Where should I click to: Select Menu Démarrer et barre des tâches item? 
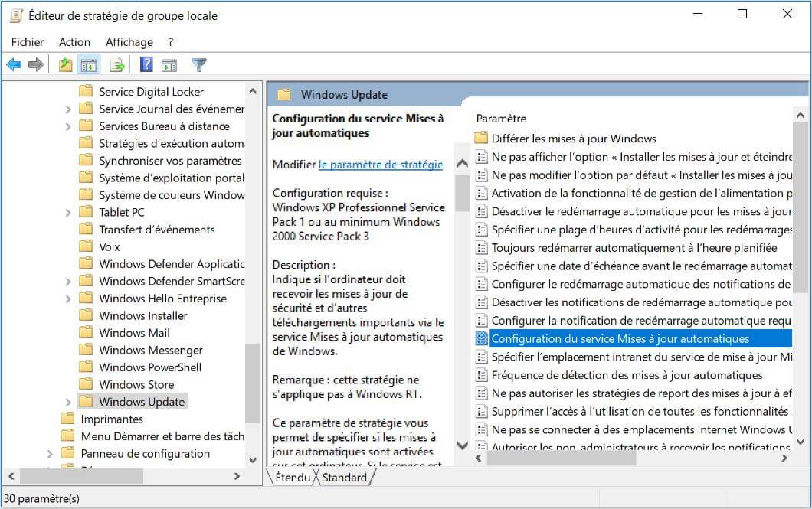162,436
